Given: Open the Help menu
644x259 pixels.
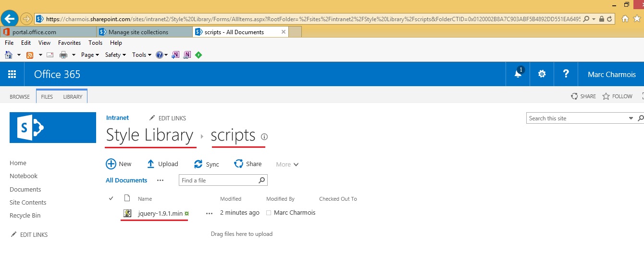Looking at the screenshot, I should coord(116,43).
